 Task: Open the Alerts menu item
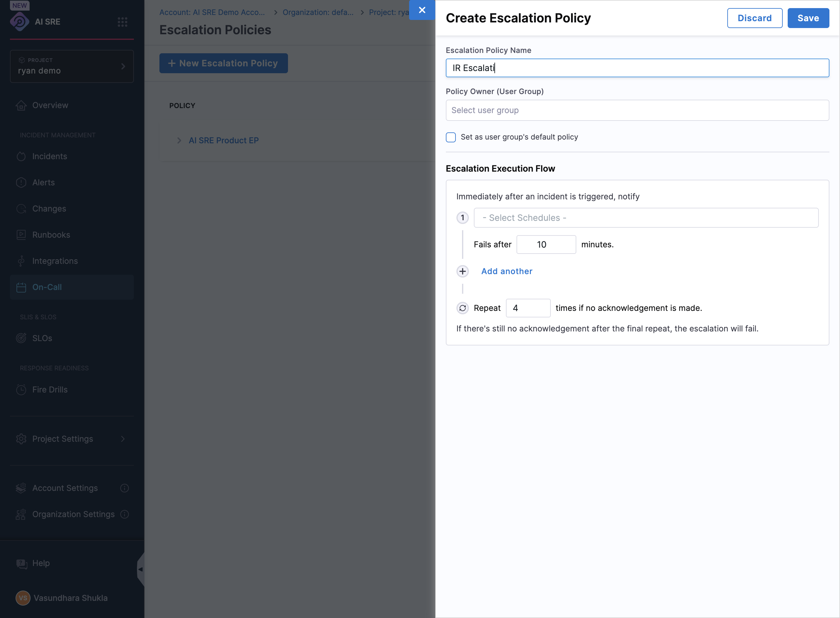(x=72, y=183)
